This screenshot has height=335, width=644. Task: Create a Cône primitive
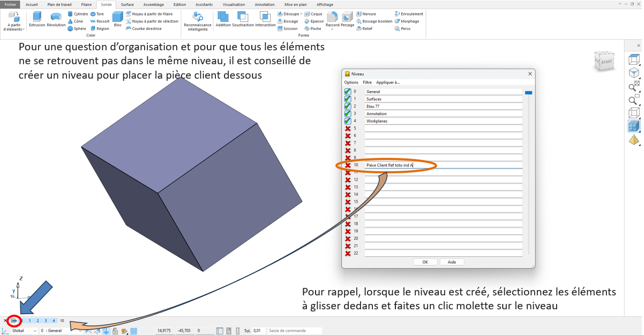click(x=75, y=21)
